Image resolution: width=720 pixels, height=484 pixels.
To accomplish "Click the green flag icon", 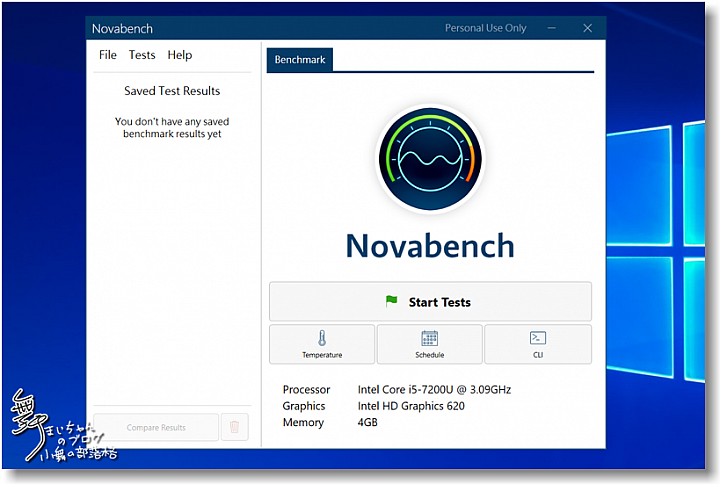I will click(x=392, y=301).
